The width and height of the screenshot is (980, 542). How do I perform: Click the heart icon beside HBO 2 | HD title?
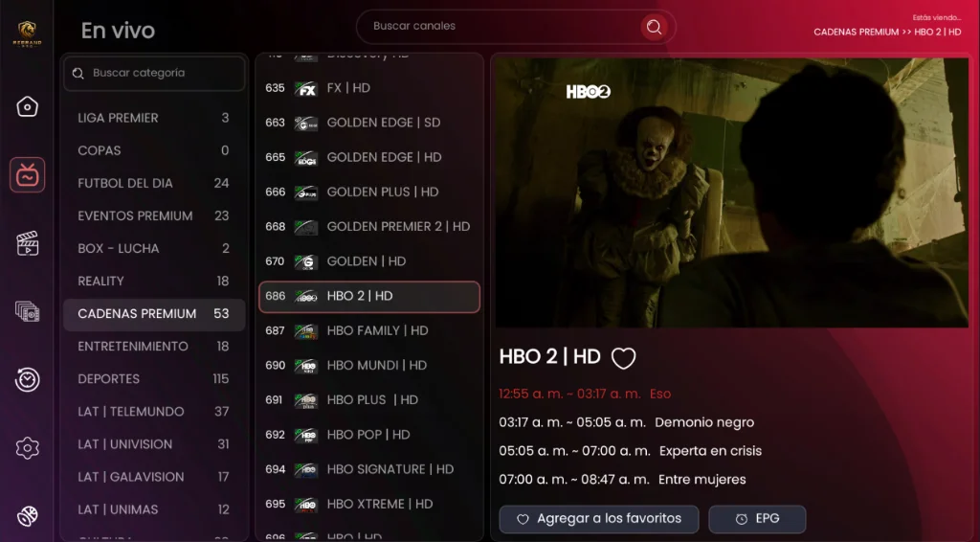pos(623,357)
